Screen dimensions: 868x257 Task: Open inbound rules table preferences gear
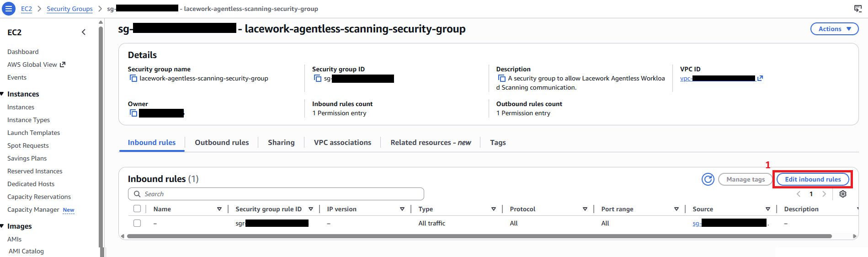click(843, 194)
